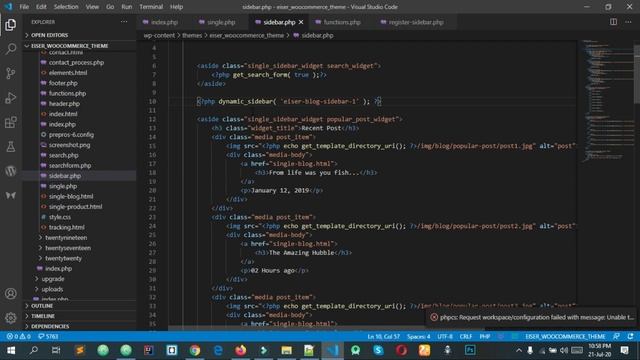The height and width of the screenshot is (360, 640).
Task: Click the Split Editor icon
Action: click(613, 22)
